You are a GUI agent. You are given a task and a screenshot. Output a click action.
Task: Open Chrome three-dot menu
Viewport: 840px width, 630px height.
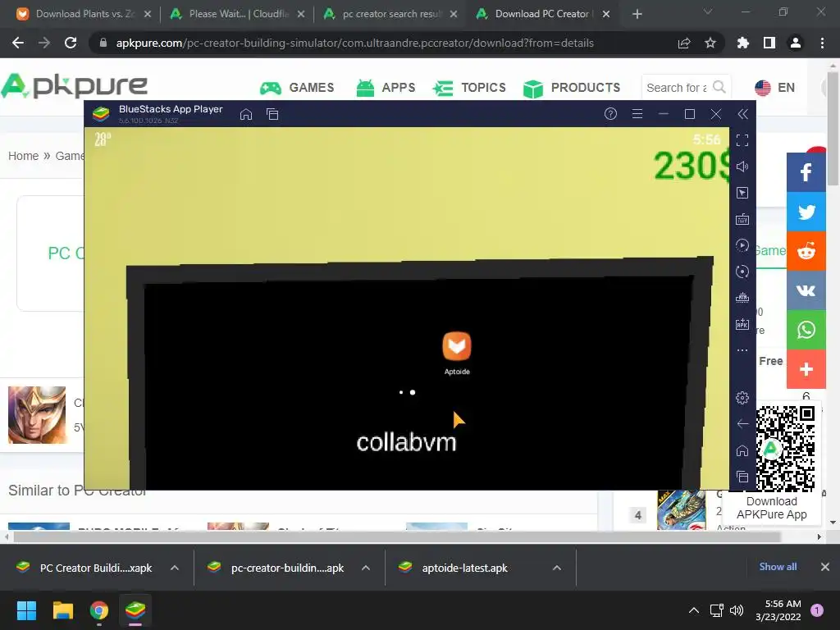822,43
